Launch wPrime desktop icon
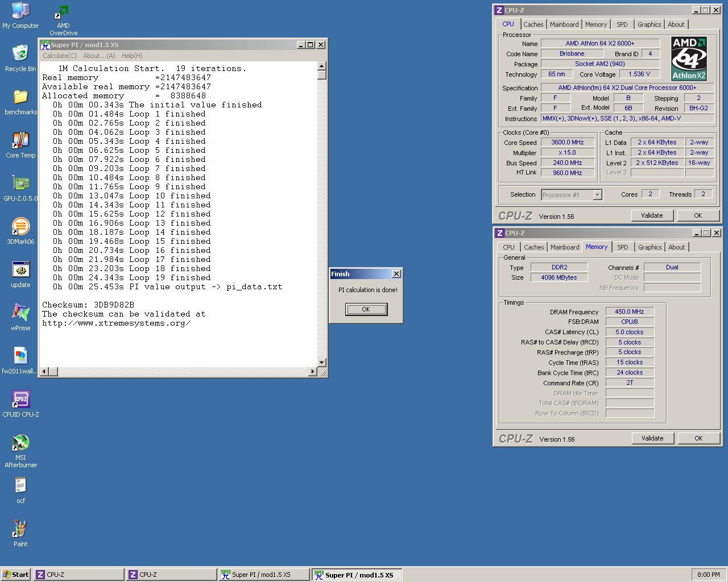The width and height of the screenshot is (728, 582). [x=20, y=318]
